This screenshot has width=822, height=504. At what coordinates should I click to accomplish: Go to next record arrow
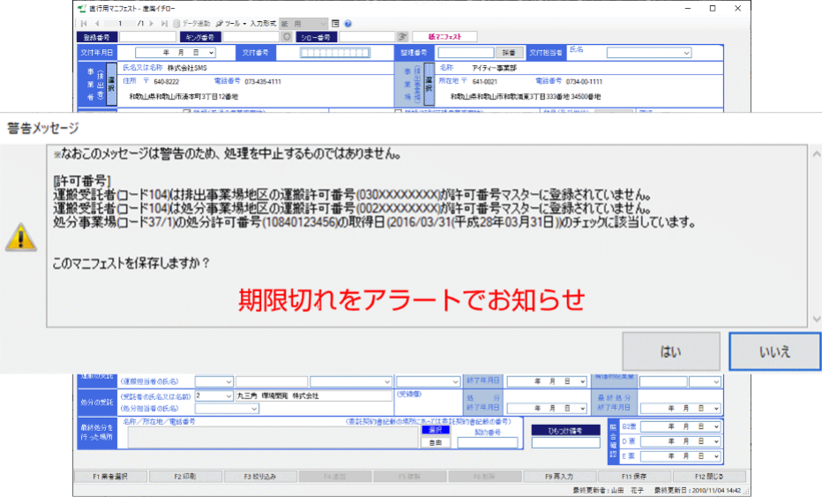152,24
